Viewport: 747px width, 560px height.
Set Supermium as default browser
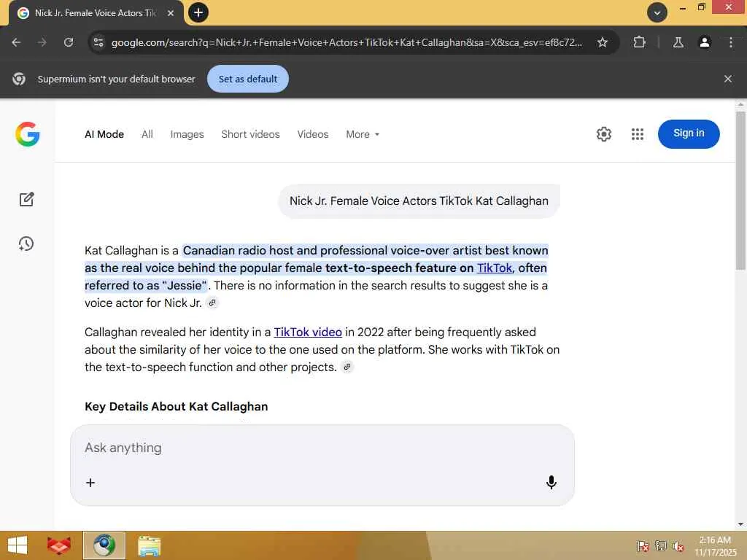pos(248,79)
